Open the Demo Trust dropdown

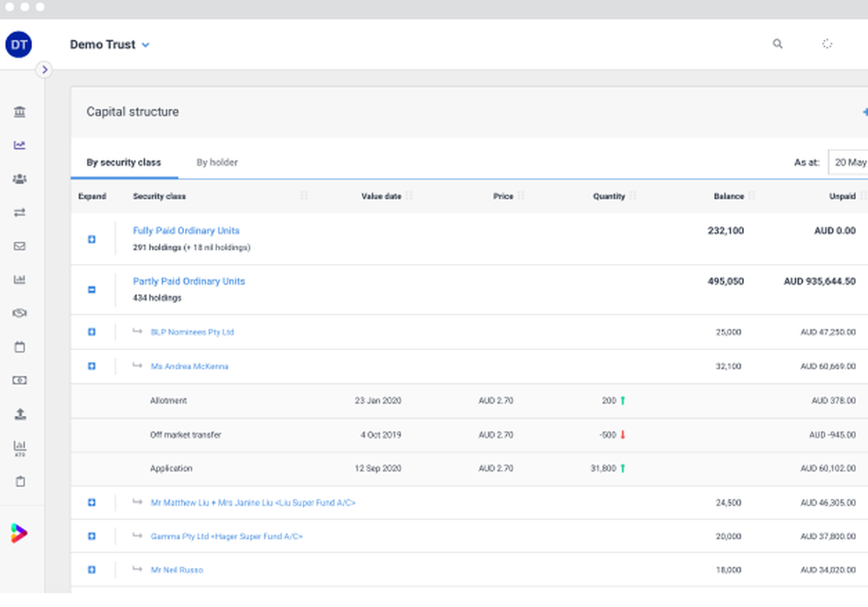[110, 44]
